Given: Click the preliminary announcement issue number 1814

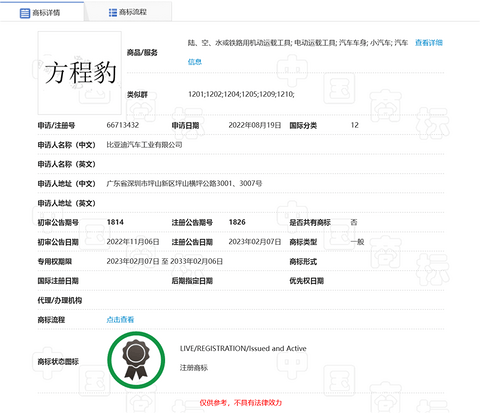Looking at the screenshot, I should tap(115, 222).
